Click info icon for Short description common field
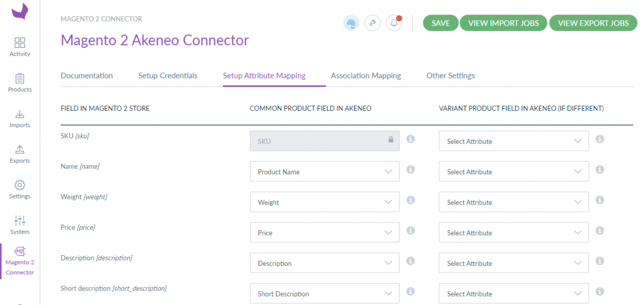This screenshot has height=305, width=644. [x=411, y=292]
